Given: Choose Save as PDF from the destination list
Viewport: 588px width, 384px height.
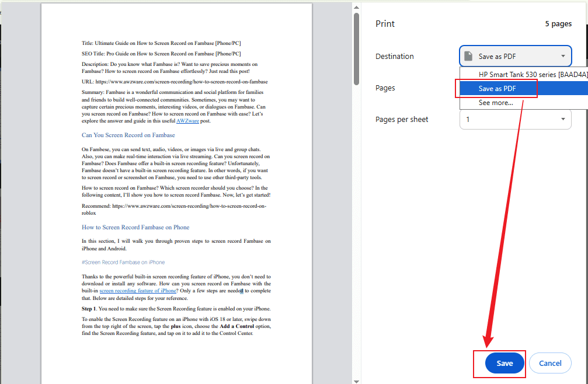Looking at the screenshot, I should pos(496,88).
